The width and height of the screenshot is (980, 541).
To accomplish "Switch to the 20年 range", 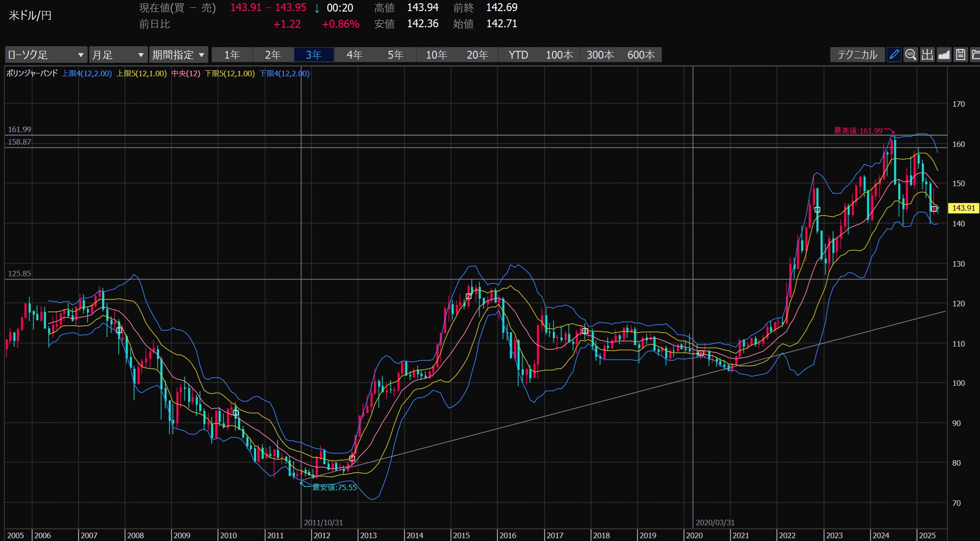I will coord(477,55).
